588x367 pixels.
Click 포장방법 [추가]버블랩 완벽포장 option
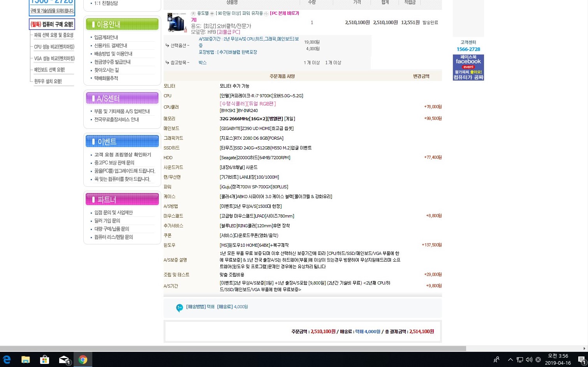[x=228, y=52]
